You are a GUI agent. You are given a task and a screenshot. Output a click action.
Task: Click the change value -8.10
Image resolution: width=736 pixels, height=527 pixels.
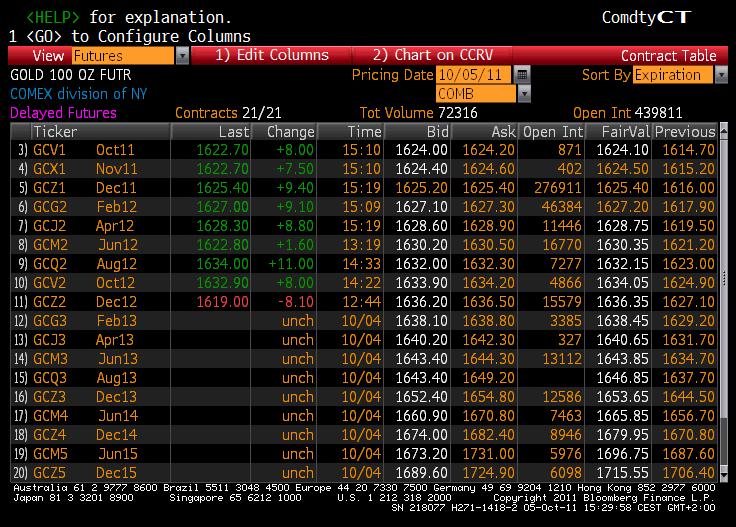point(296,302)
